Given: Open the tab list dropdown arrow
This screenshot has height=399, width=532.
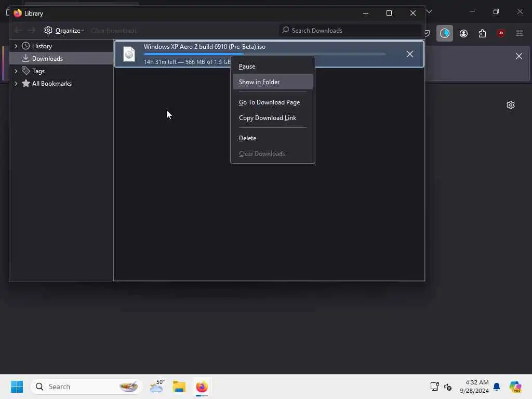Looking at the screenshot, I should [x=429, y=12].
